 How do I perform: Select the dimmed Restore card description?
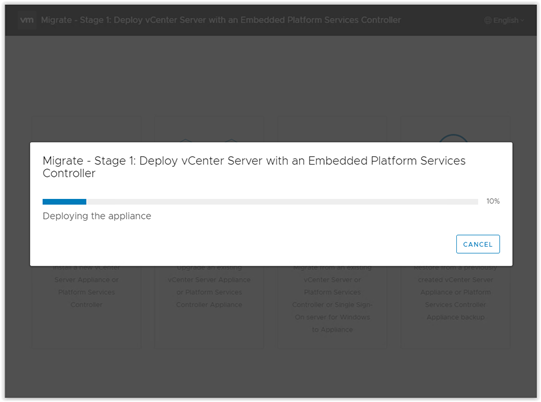[455, 292]
